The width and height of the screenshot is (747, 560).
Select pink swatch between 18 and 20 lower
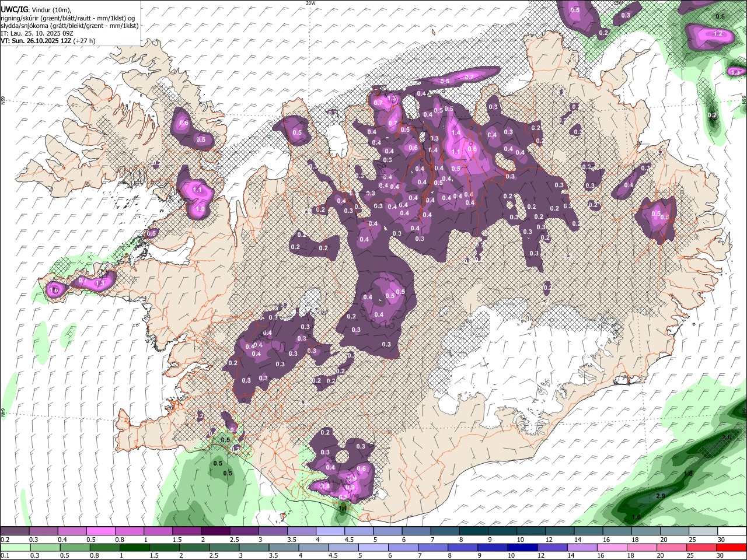(x=642, y=548)
